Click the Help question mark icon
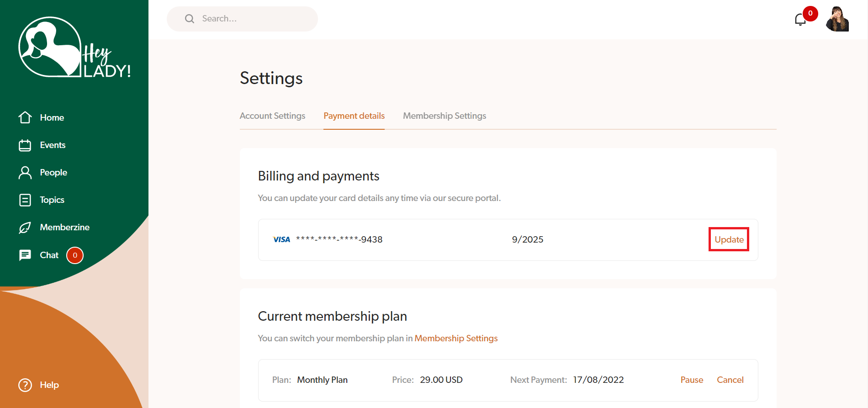 pos(25,385)
